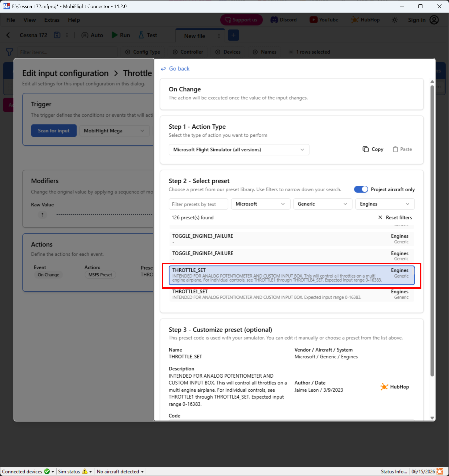Image resolution: width=449 pixels, height=476 pixels.
Task: Click the YouTube play icon
Action: point(313,20)
